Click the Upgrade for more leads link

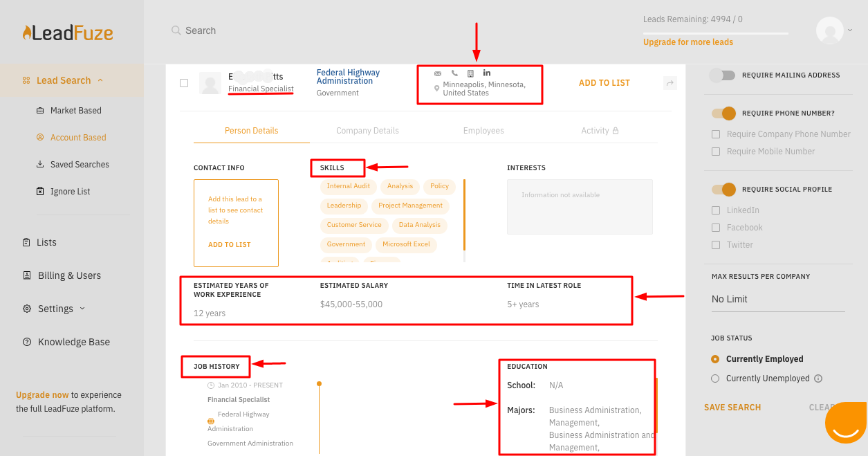pos(687,42)
